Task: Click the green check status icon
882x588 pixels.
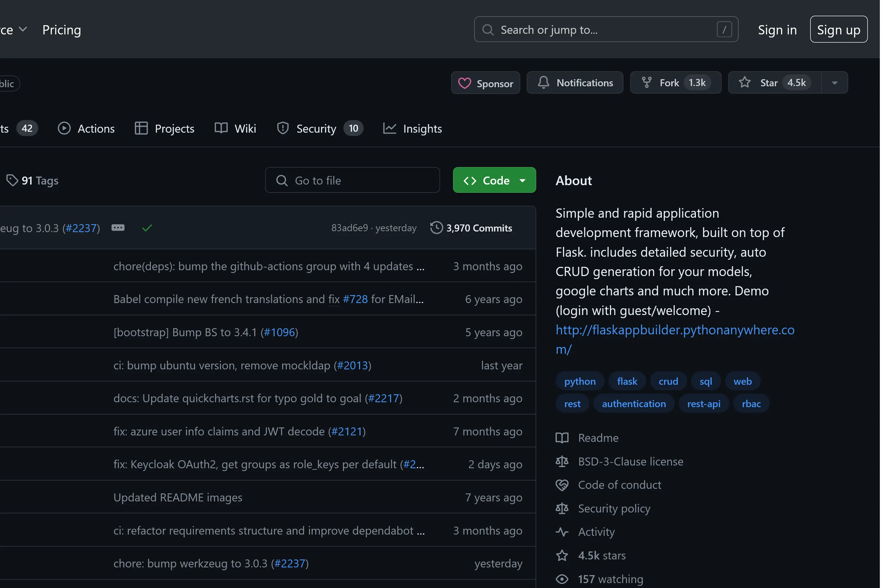Action: pyautogui.click(x=147, y=228)
